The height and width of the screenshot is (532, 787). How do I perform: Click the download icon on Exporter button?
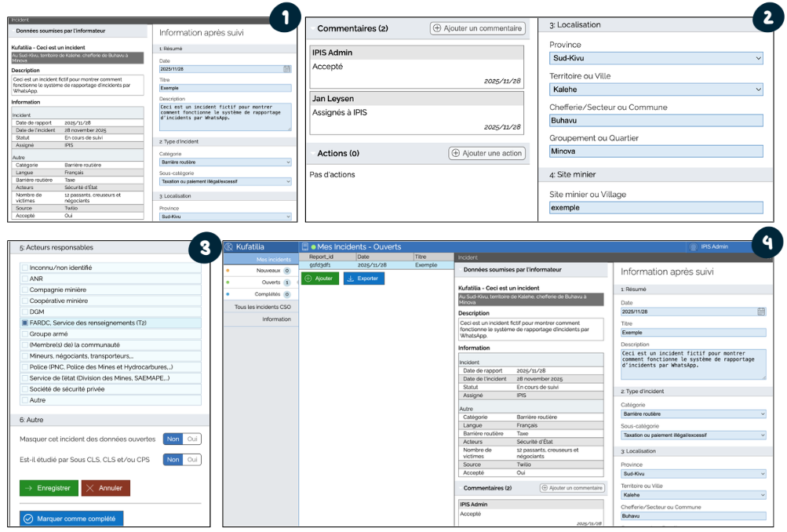(x=351, y=279)
